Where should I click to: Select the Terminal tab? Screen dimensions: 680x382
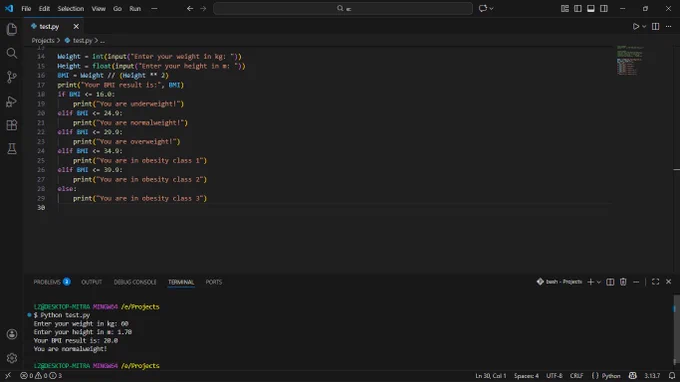pyautogui.click(x=181, y=282)
